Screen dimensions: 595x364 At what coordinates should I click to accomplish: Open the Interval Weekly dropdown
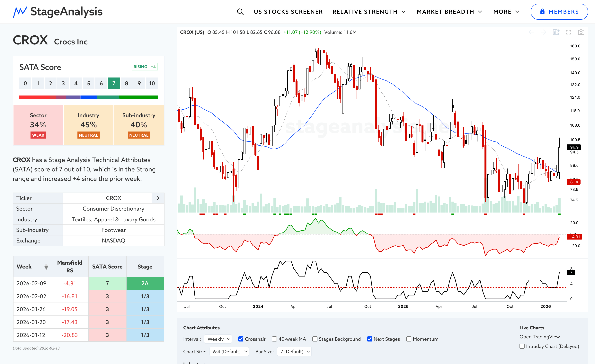[218, 339]
